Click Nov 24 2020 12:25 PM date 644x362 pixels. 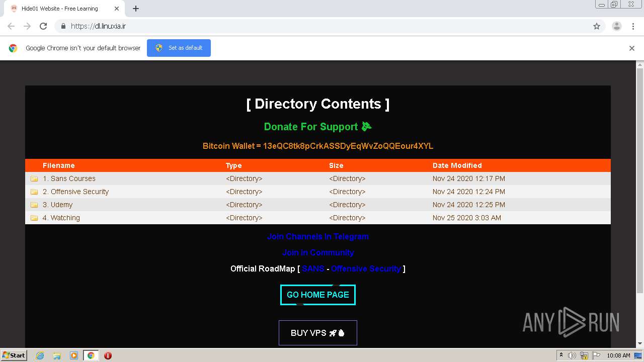[x=468, y=205]
